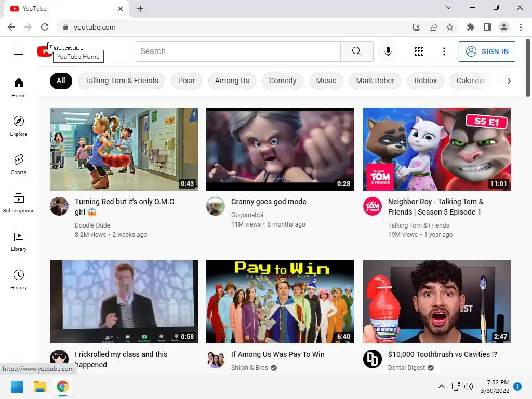Open Talking Tom & Friends channel avatar
The height and width of the screenshot is (399, 532).
click(372, 206)
